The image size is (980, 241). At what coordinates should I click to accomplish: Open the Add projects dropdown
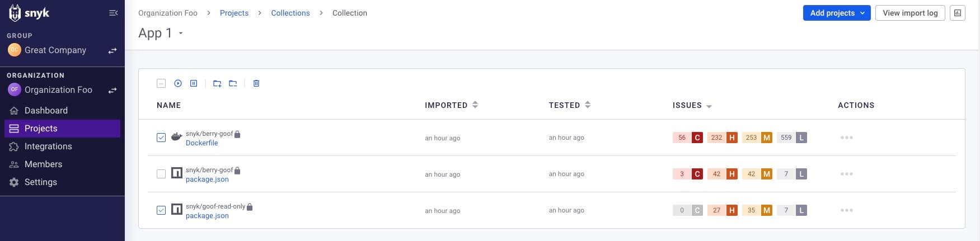coord(837,13)
